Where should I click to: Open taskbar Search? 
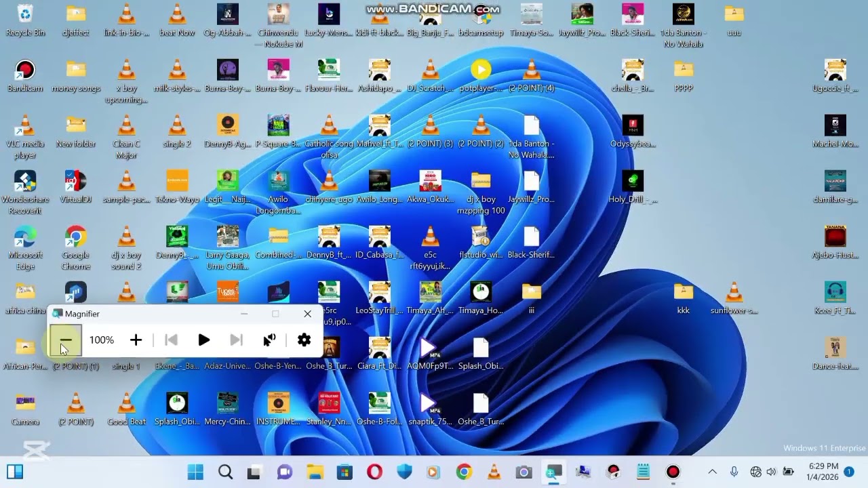225,472
